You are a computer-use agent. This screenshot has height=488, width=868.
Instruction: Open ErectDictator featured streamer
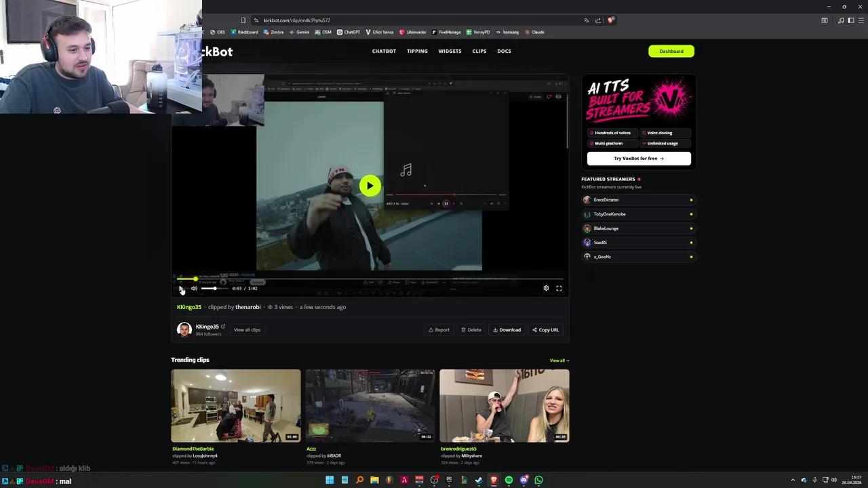click(639, 200)
